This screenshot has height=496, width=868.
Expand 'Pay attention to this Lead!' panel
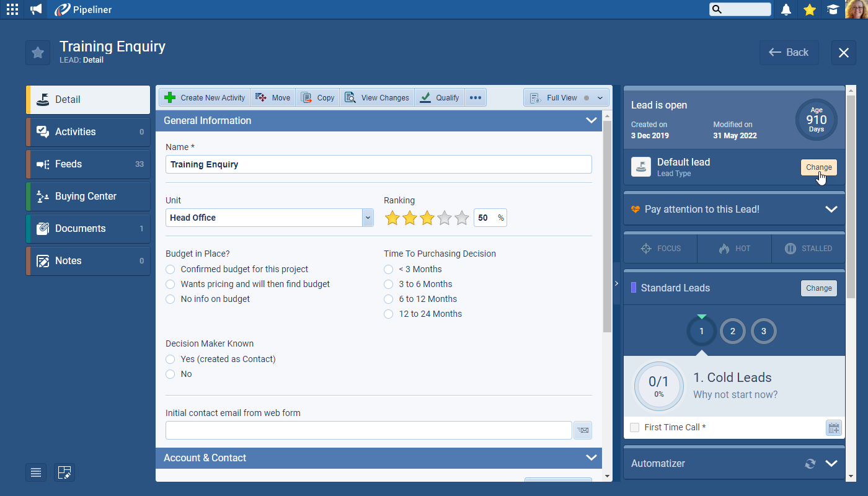(x=831, y=210)
